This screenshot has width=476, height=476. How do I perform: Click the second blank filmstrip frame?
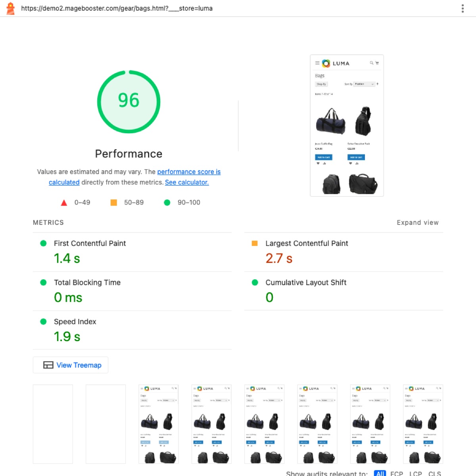click(x=106, y=424)
